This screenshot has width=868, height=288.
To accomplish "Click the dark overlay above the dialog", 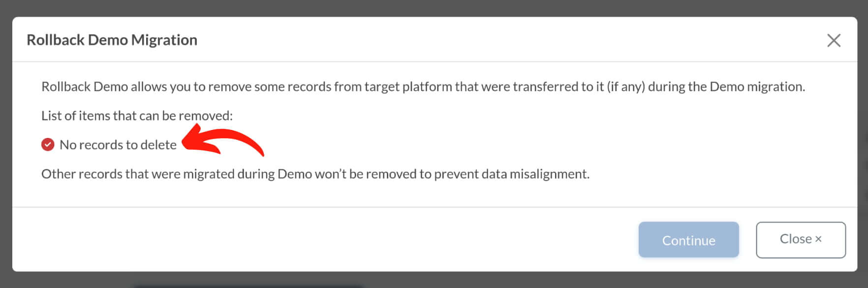I will 434,8.
